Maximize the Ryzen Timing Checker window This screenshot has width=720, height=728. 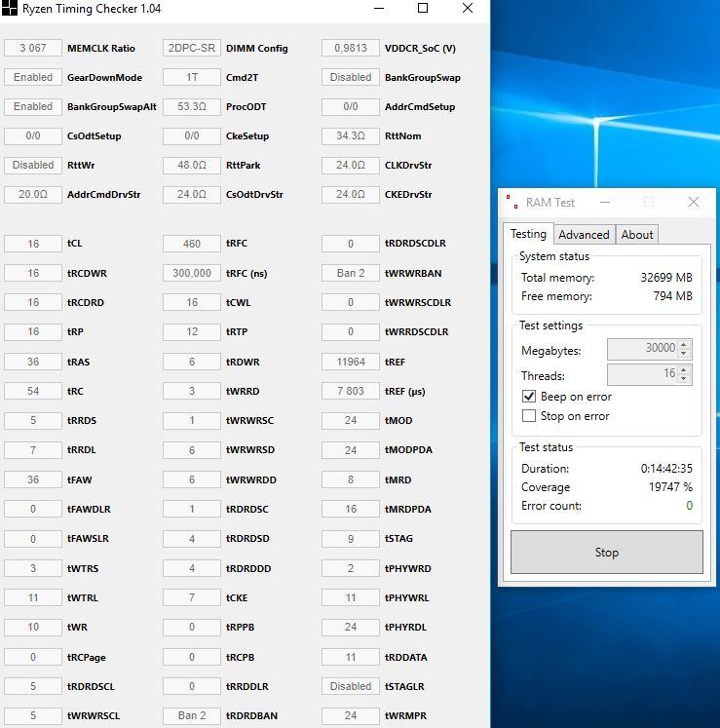[x=423, y=8]
